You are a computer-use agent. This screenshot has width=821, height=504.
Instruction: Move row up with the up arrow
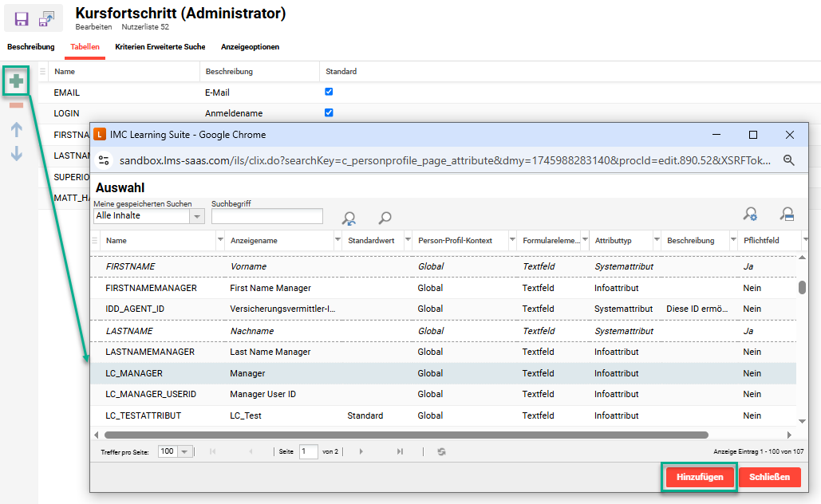[16, 129]
